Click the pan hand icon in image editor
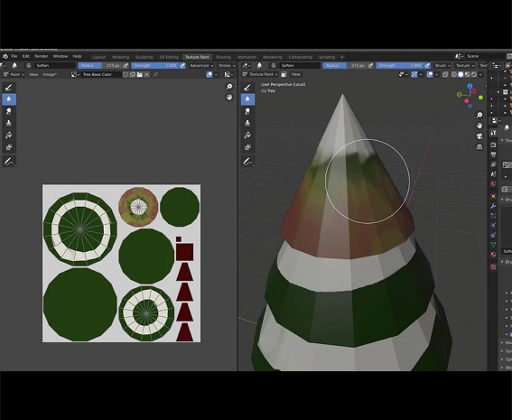This screenshot has width=512, height=420. click(229, 97)
